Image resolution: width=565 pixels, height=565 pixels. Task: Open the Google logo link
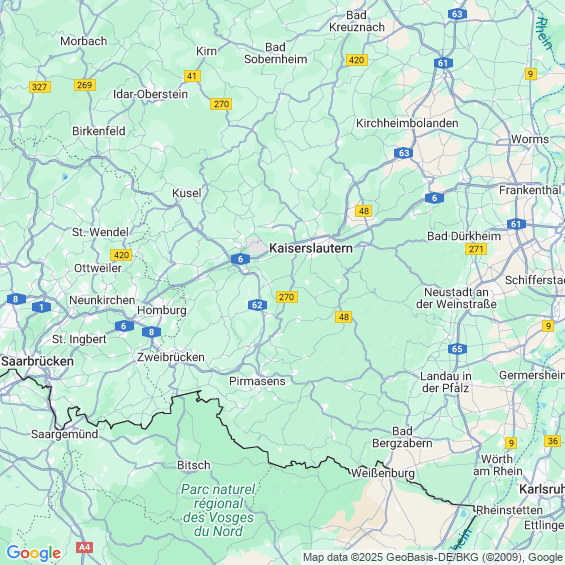(x=34, y=553)
